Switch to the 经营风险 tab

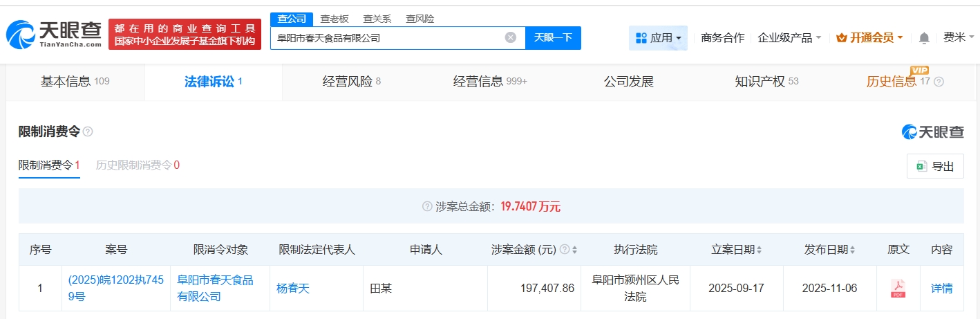point(351,82)
